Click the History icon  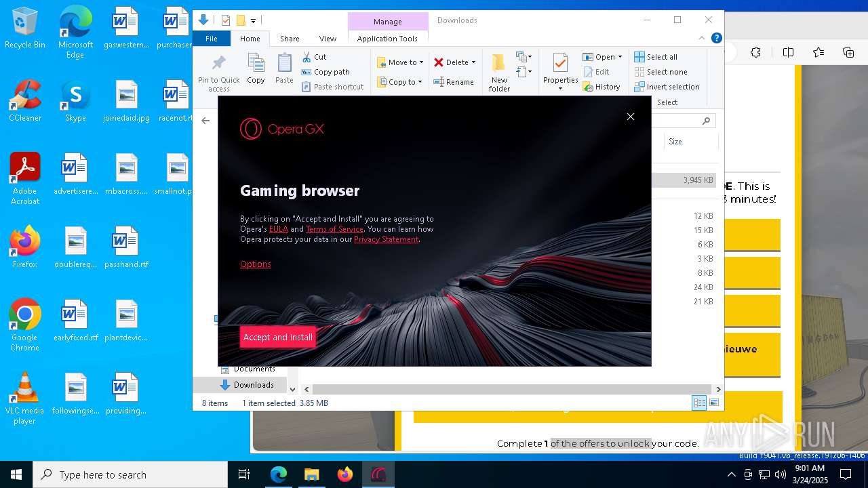pyautogui.click(x=587, y=87)
